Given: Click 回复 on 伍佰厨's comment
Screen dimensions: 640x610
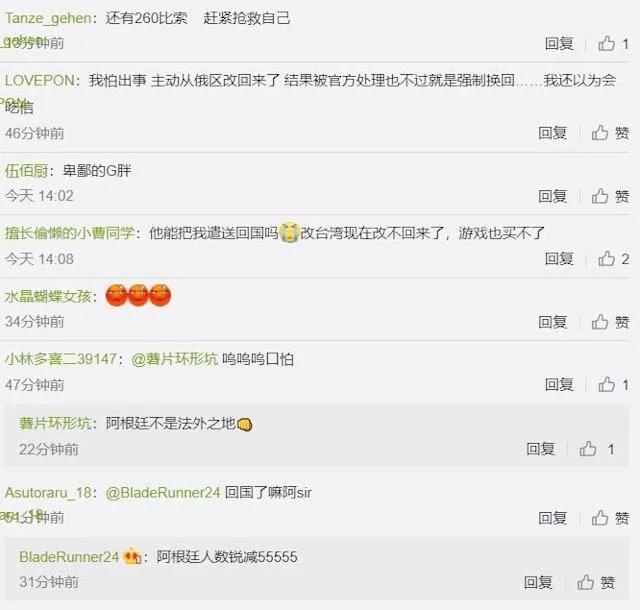Looking at the screenshot, I should (x=552, y=196).
